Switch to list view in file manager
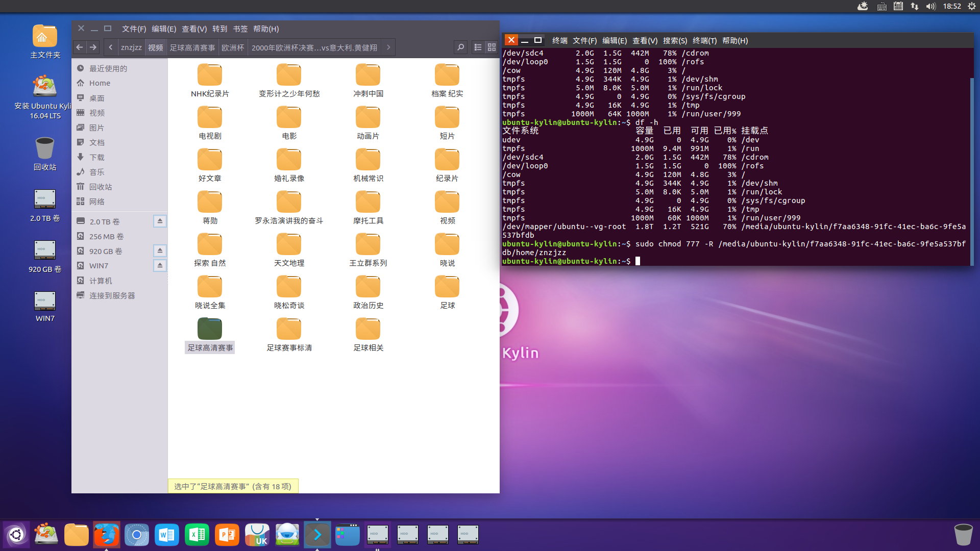 click(478, 47)
